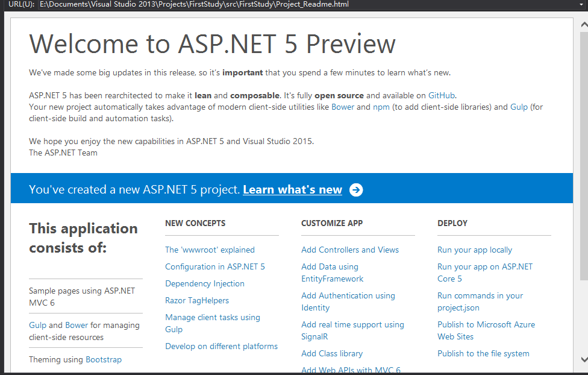Click 'This application consists of:' heading
The image size is (588, 375).
[83, 238]
